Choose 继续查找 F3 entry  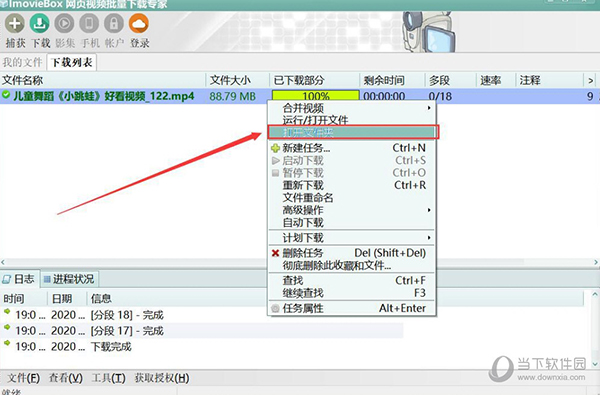click(x=352, y=293)
